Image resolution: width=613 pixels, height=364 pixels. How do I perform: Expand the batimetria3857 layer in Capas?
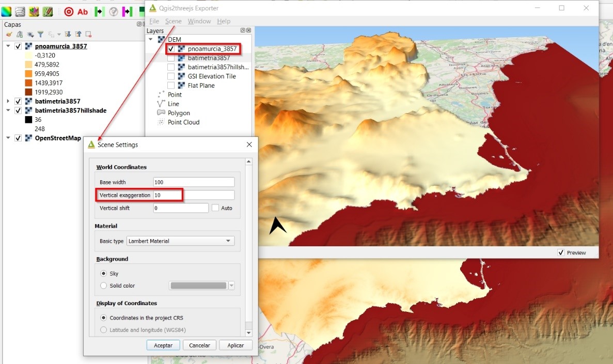pos(8,101)
